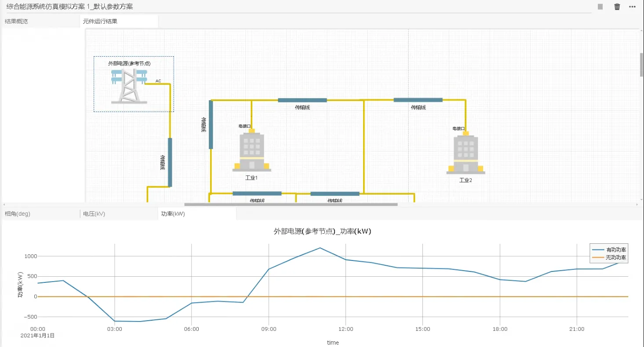Viewport: 644px width, 347px height.
Task: Click the diagram vertical scrollbar thumb
Action: click(641, 65)
